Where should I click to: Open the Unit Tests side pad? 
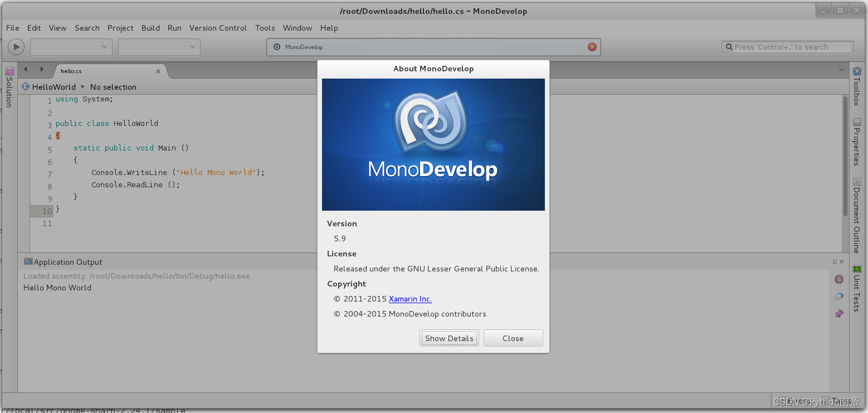tap(857, 288)
